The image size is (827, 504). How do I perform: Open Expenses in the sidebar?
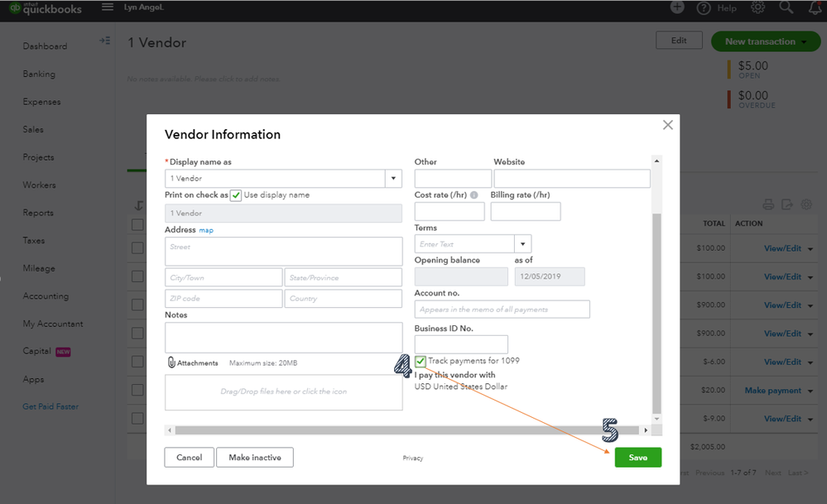(x=41, y=102)
